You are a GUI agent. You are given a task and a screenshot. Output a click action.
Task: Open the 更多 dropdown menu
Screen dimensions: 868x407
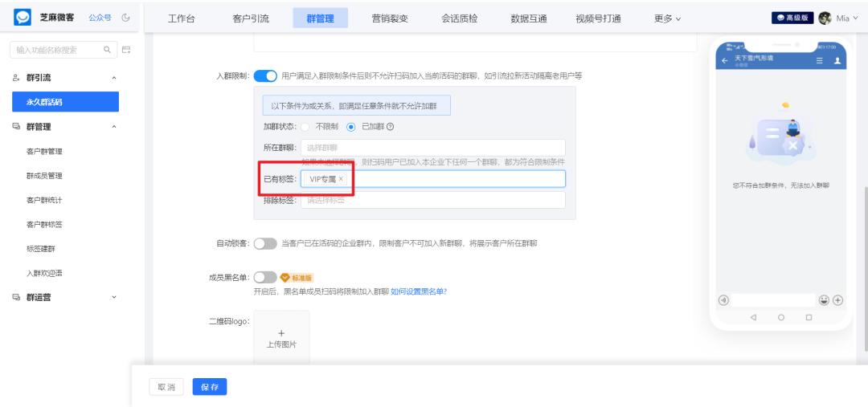coord(667,18)
